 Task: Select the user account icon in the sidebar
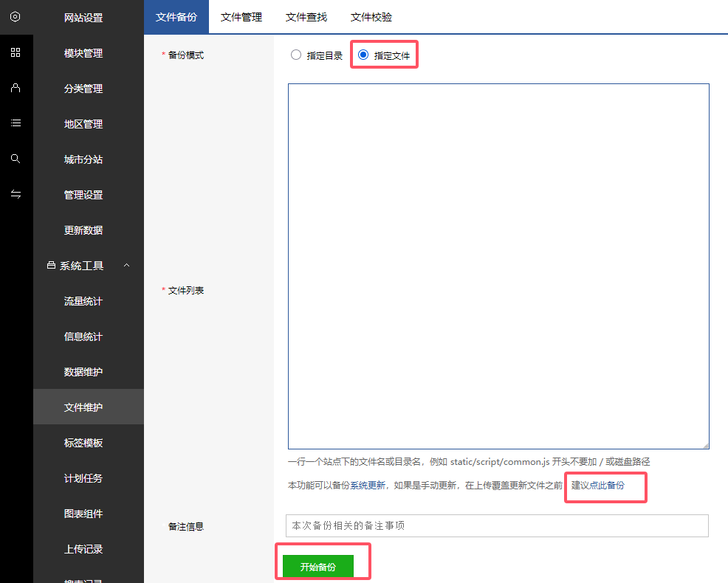pos(16,88)
